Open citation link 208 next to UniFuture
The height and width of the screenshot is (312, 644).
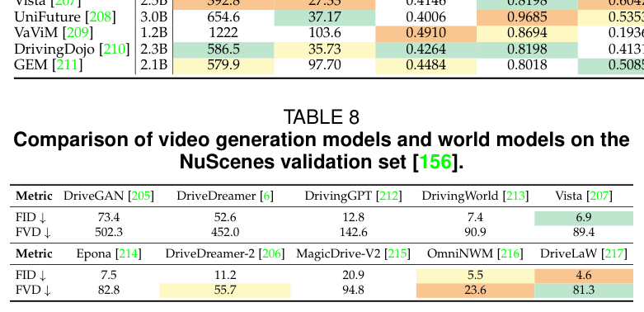[101, 17]
